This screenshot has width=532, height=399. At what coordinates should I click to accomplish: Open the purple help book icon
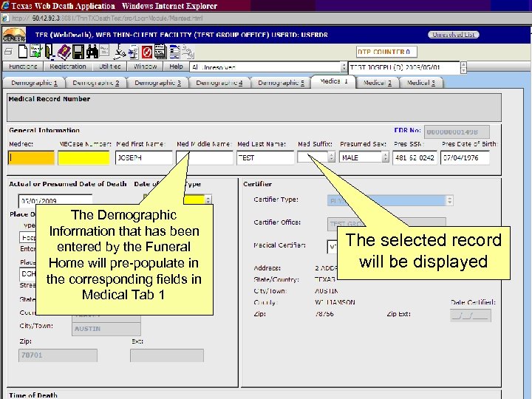[x=64, y=52]
